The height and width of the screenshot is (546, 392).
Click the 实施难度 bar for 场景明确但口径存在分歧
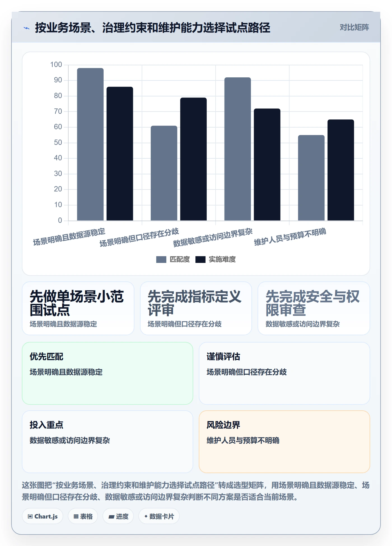click(x=193, y=159)
